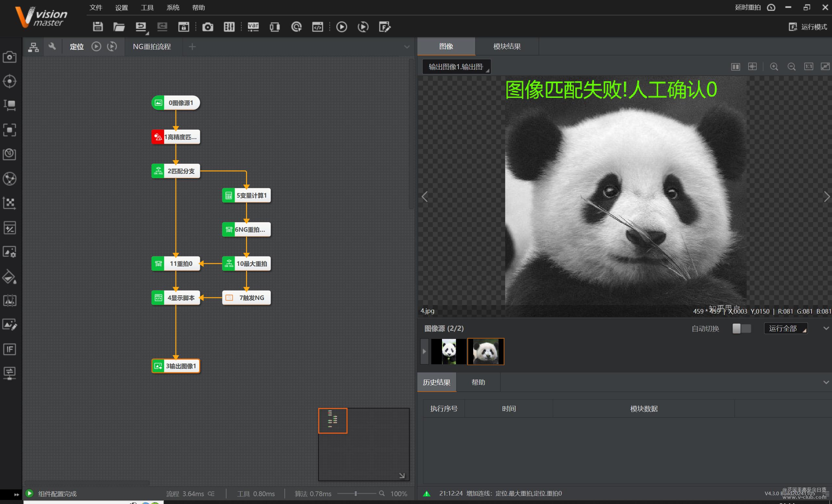Expand the flow tab list chevron
Image resolution: width=832 pixels, height=504 pixels.
tap(407, 47)
